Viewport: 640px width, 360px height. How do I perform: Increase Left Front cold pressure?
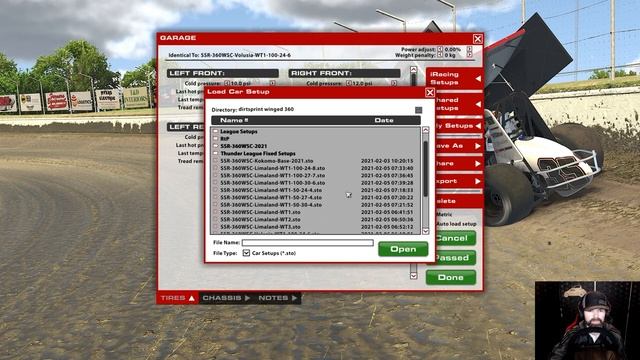(272, 83)
